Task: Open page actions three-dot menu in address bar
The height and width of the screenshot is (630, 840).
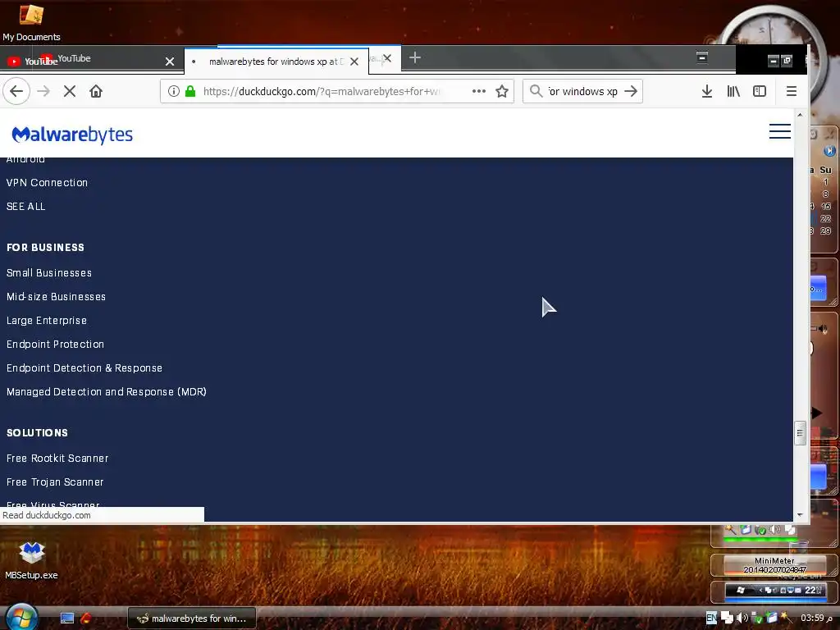Action: [479, 91]
